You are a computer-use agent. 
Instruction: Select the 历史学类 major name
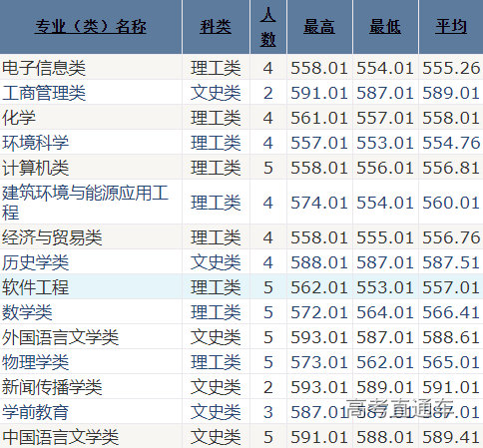click(36, 262)
